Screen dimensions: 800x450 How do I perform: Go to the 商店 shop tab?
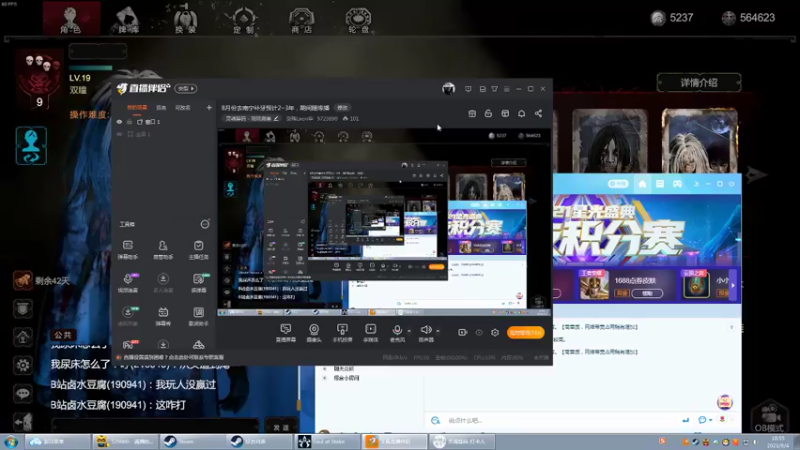(x=302, y=19)
